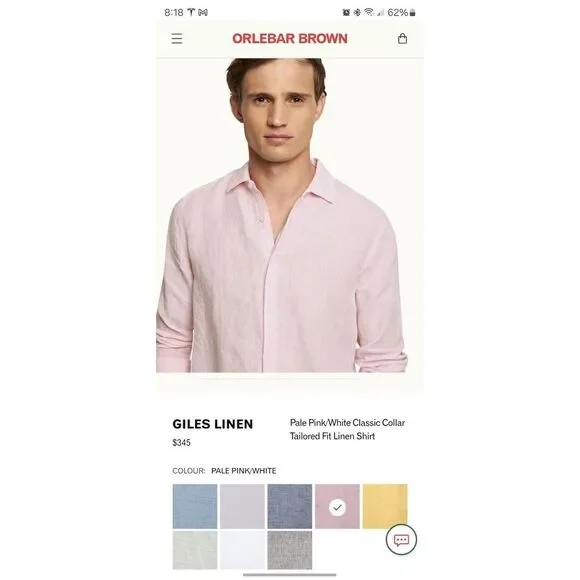Select the denim navy colour swatch
Screen dimensions: 580x580
(x=290, y=506)
